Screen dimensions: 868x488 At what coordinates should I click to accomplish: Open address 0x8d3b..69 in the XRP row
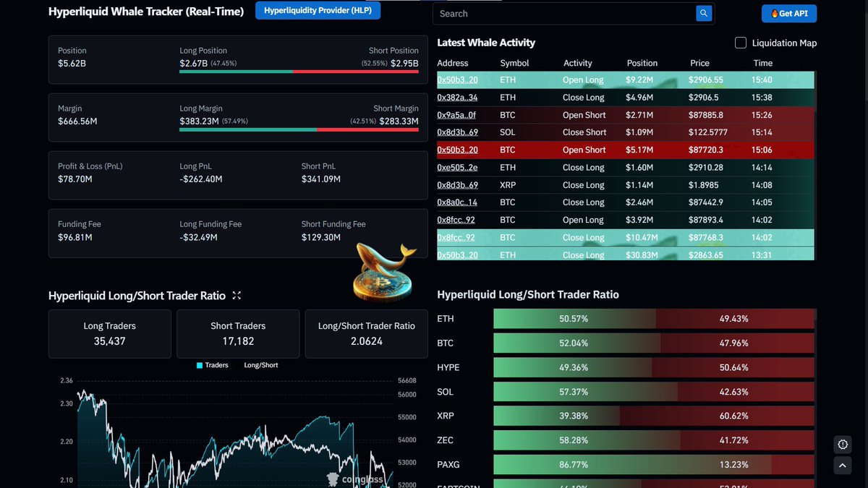[457, 185]
